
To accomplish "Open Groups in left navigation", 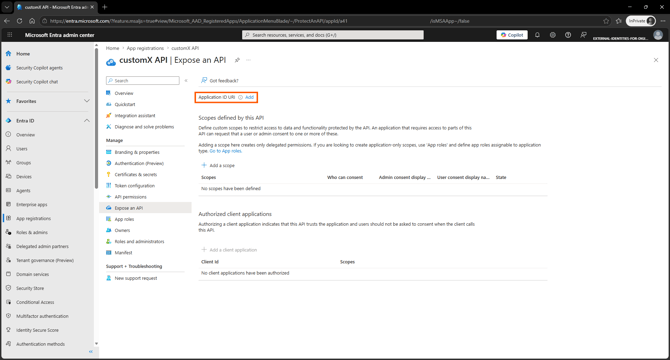I will tap(24, 163).
